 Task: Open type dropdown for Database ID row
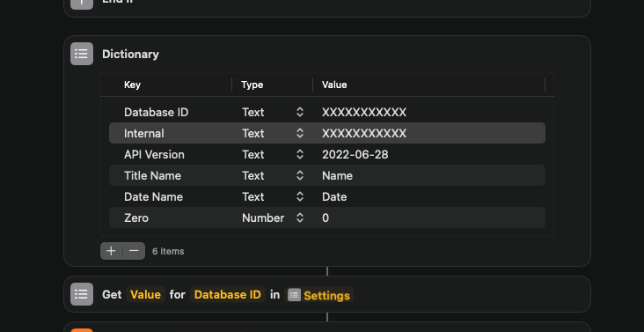tap(300, 112)
